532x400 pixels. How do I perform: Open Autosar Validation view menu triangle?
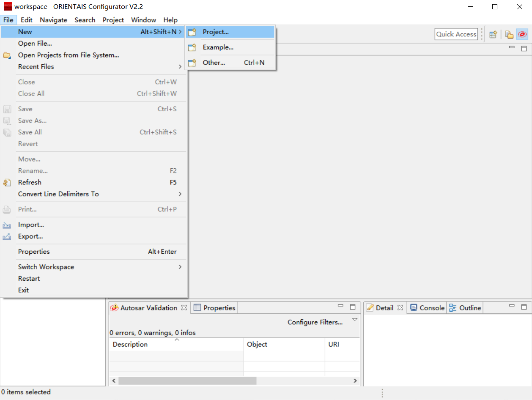tap(355, 320)
